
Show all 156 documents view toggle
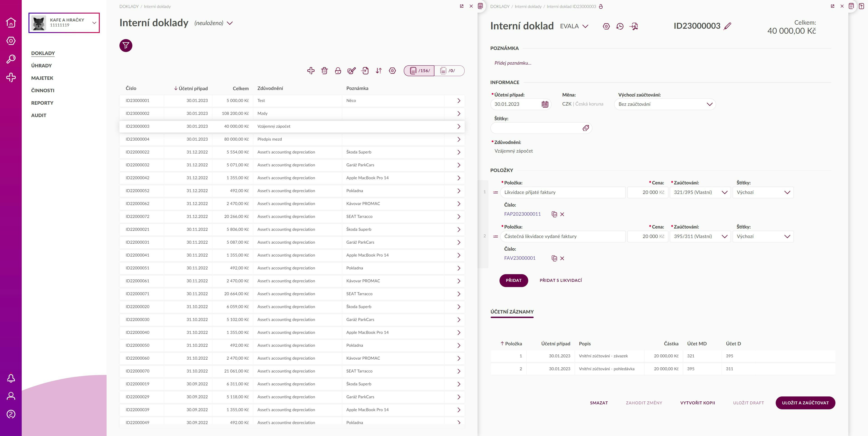pyautogui.click(x=419, y=71)
